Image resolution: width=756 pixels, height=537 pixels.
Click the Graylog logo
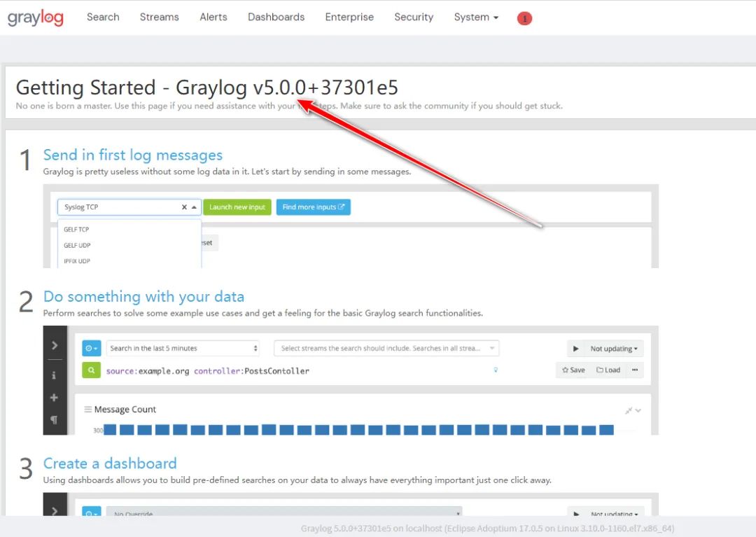point(36,18)
